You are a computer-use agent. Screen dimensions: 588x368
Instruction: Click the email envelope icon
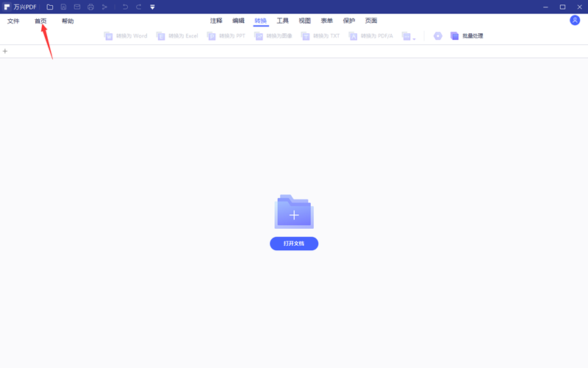pos(77,7)
